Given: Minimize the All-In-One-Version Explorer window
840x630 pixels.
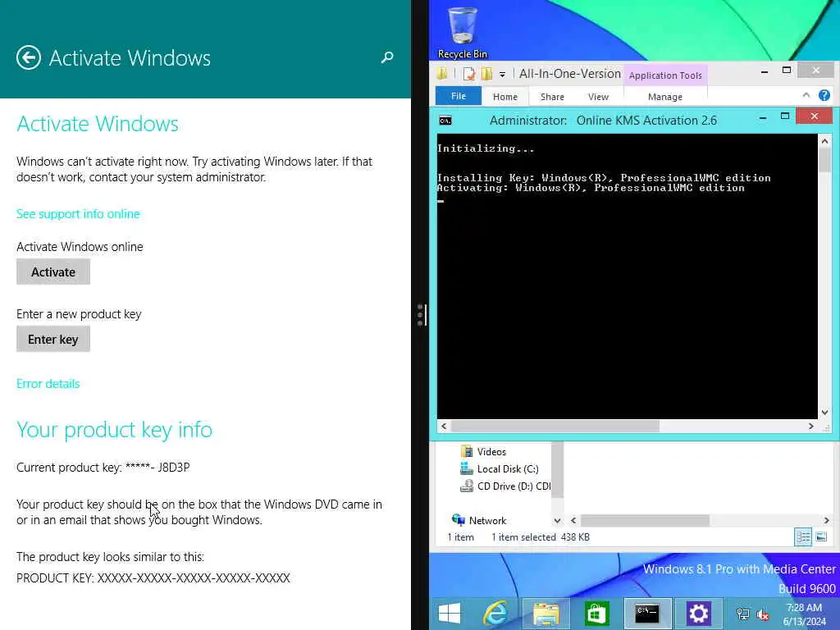Looking at the screenshot, I should [x=765, y=71].
